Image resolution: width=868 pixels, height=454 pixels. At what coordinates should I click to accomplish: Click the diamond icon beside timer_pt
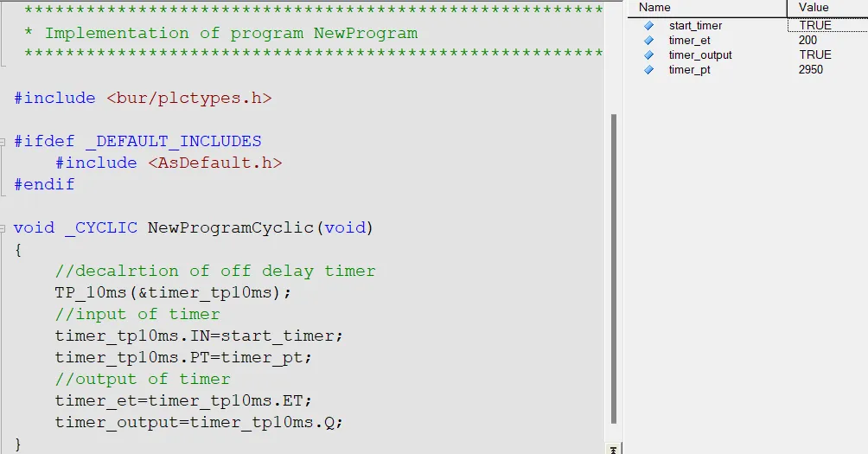pyautogui.click(x=648, y=70)
